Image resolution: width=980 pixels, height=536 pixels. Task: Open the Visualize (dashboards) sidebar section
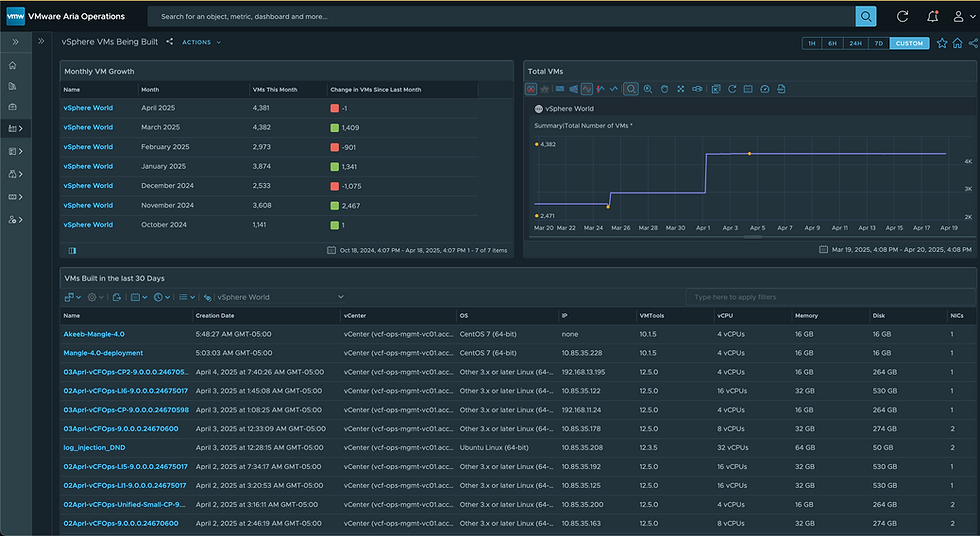(x=16, y=129)
